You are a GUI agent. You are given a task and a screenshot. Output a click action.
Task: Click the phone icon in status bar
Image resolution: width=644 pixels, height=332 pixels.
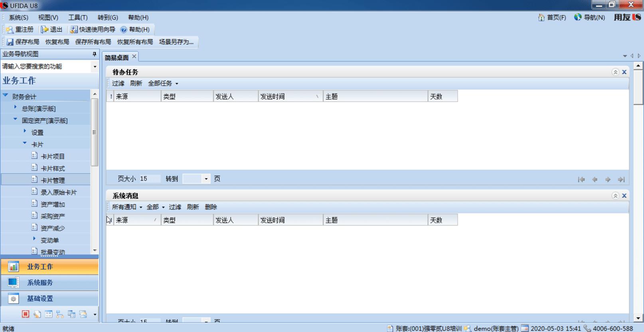click(x=587, y=328)
